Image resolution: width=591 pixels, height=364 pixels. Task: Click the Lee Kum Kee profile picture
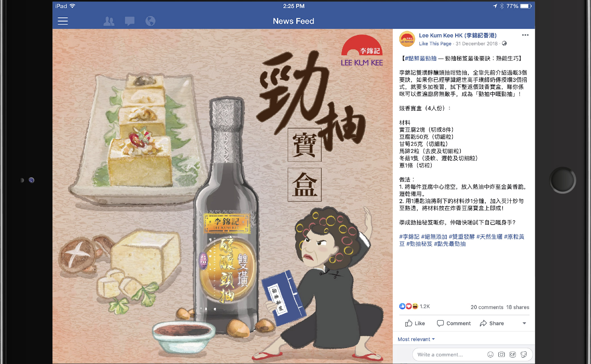407,39
